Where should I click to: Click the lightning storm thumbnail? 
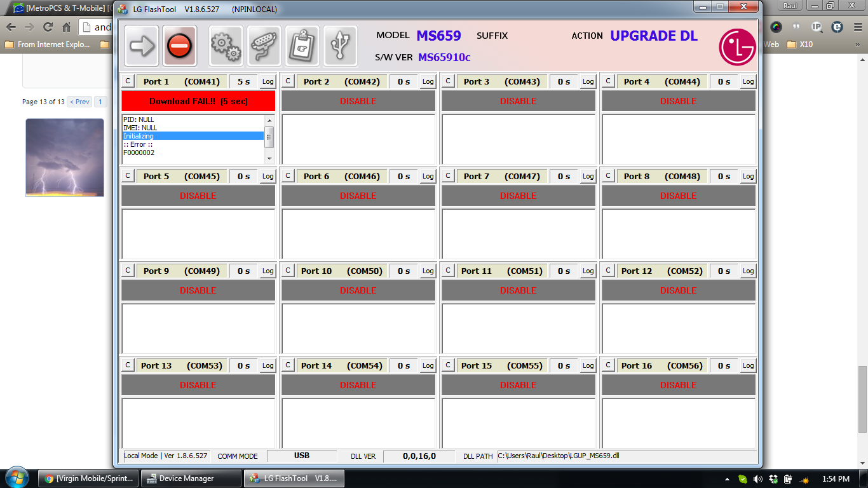65,158
